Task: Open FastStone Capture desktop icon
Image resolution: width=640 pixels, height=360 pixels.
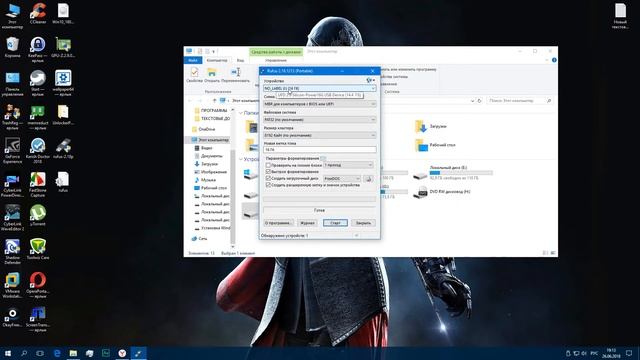Action: 38,184
